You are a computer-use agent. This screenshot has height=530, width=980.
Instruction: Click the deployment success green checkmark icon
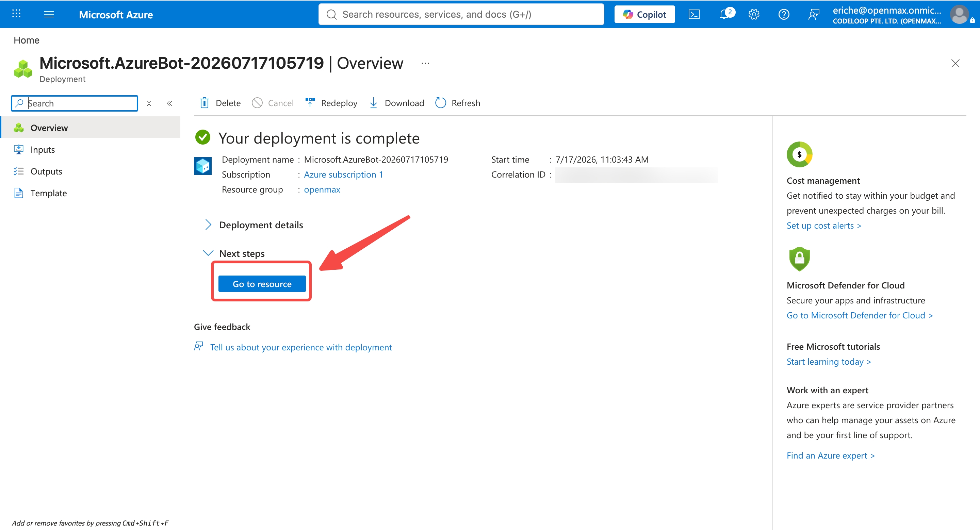click(x=203, y=138)
